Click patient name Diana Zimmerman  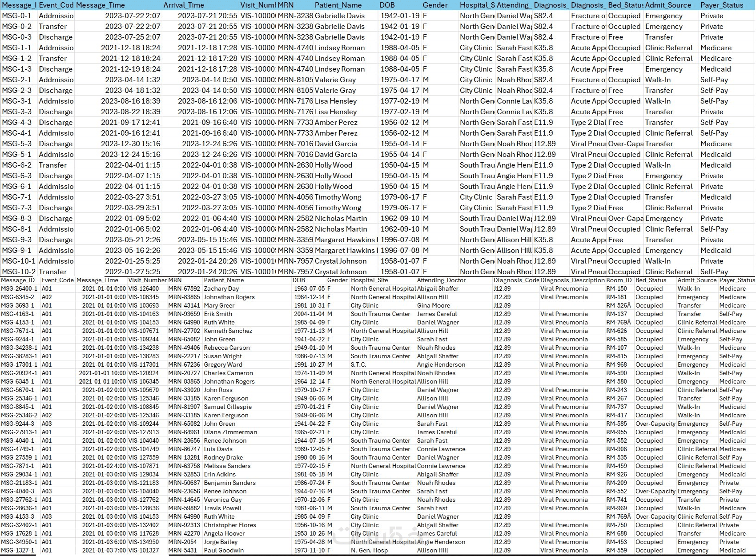coord(230,432)
